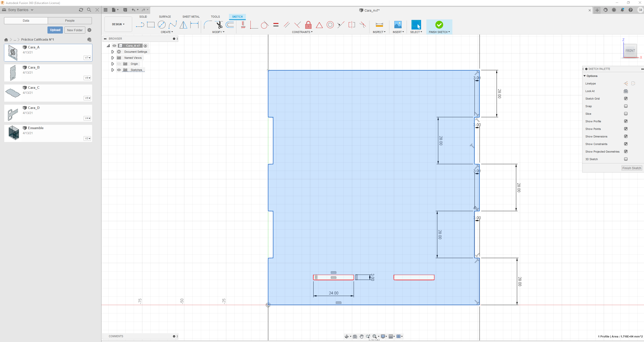Switch to the SHEET METAL tab
Image resolution: width=644 pixels, height=342 pixels.
tap(191, 17)
